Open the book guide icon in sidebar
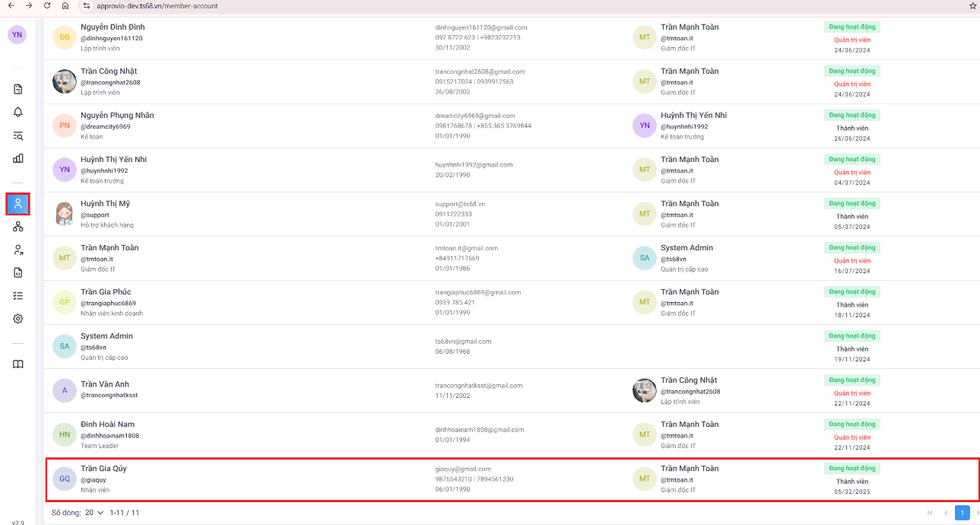Viewport: 980px width, 525px height. pos(18,364)
